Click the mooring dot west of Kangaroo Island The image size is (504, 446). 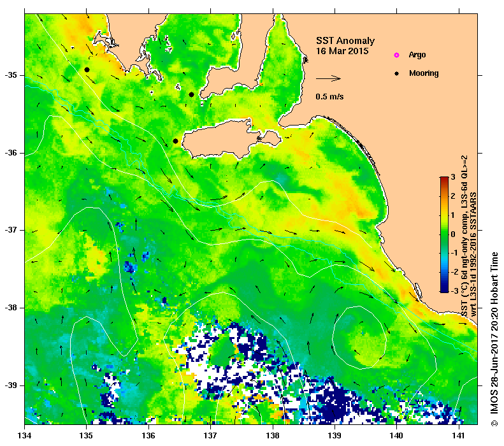175,141
